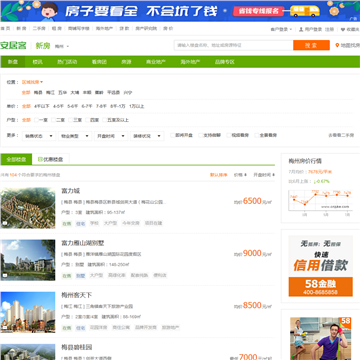360x360 pixels.
Task: Enable the 即将开盘 checkbox
Action: (x=172, y=135)
